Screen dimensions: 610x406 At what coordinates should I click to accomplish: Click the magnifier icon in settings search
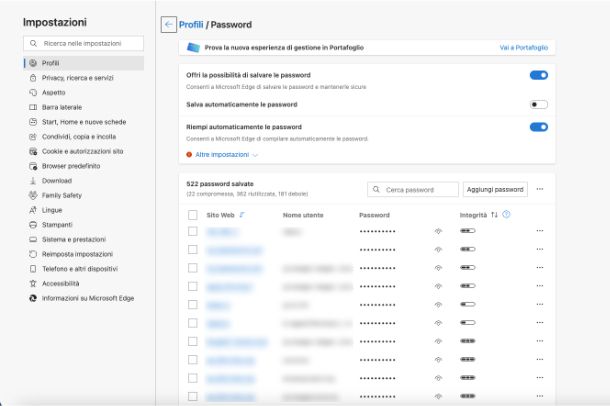click(x=33, y=43)
